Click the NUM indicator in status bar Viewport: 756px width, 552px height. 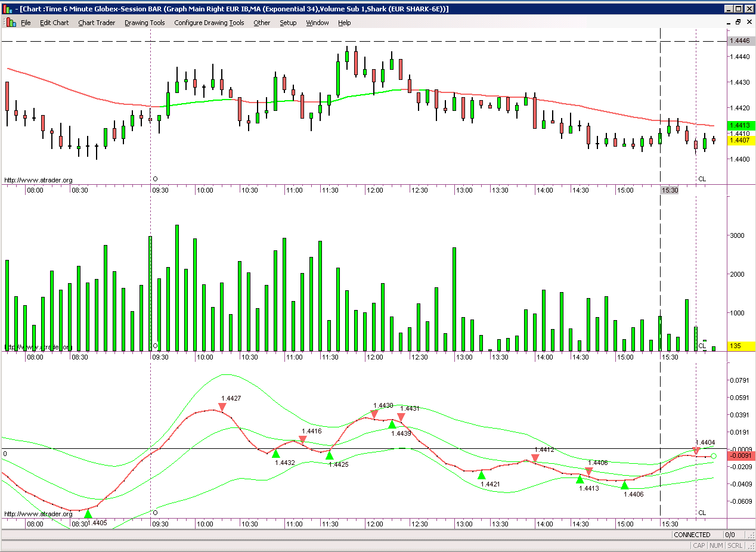pos(716,545)
